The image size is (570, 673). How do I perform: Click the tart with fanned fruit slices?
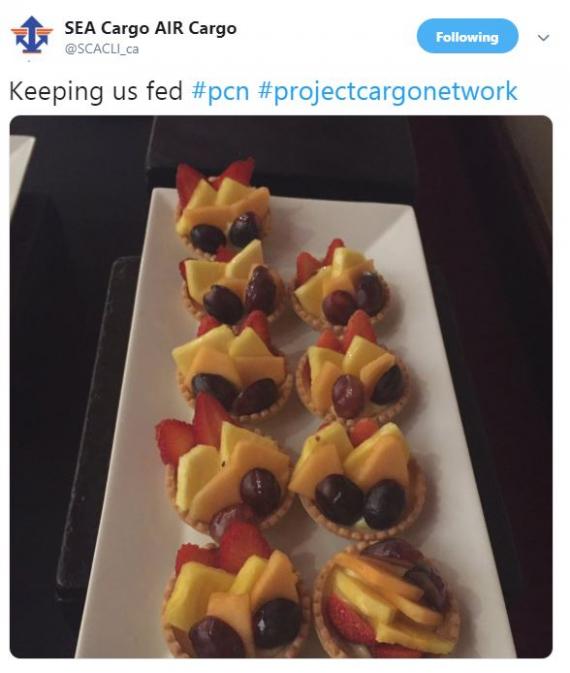tap(386, 598)
